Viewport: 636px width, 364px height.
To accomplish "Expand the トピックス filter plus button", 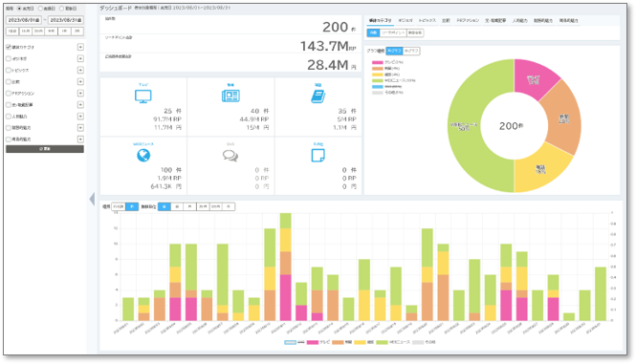I will (80, 70).
